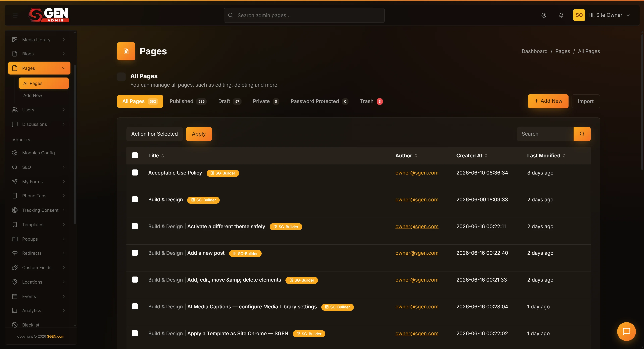Click SG-Builder badge on Add a new post
Image resolution: width=644 pixels, height=349 pixels.
pyautogui.click(x=245, y=253)
